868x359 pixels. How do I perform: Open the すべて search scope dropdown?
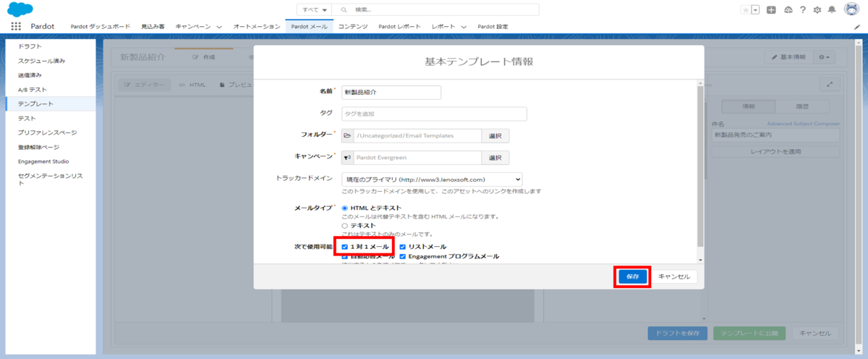[313, 9]
